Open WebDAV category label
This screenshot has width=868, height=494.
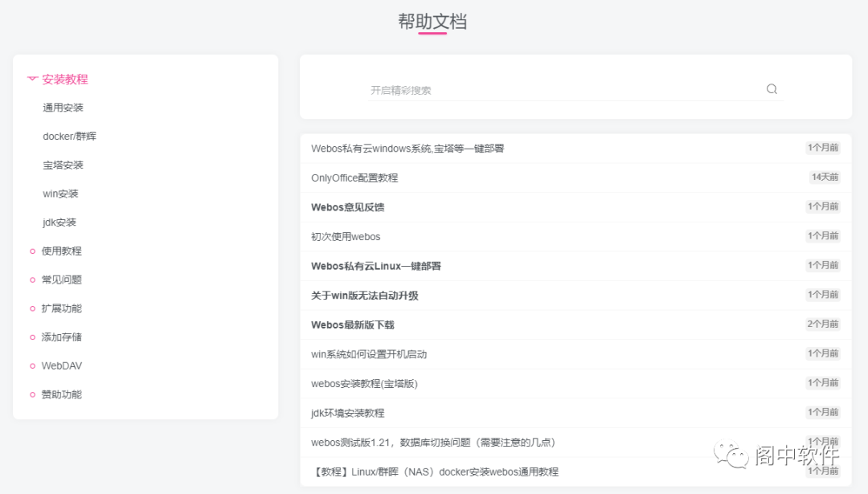click(61, 366)
